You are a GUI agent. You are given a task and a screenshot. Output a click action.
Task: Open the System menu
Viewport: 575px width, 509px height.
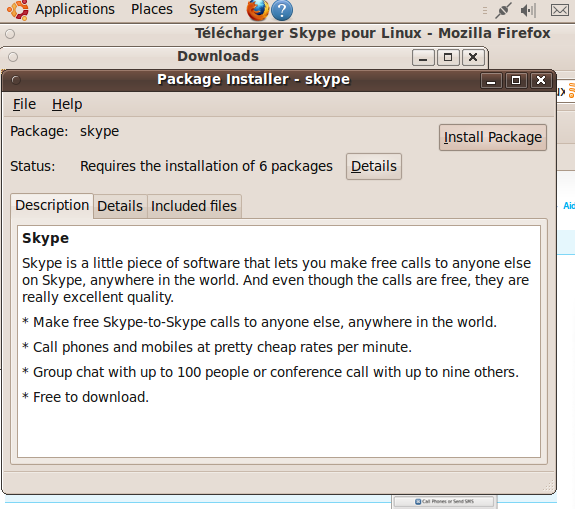(213, 9)
